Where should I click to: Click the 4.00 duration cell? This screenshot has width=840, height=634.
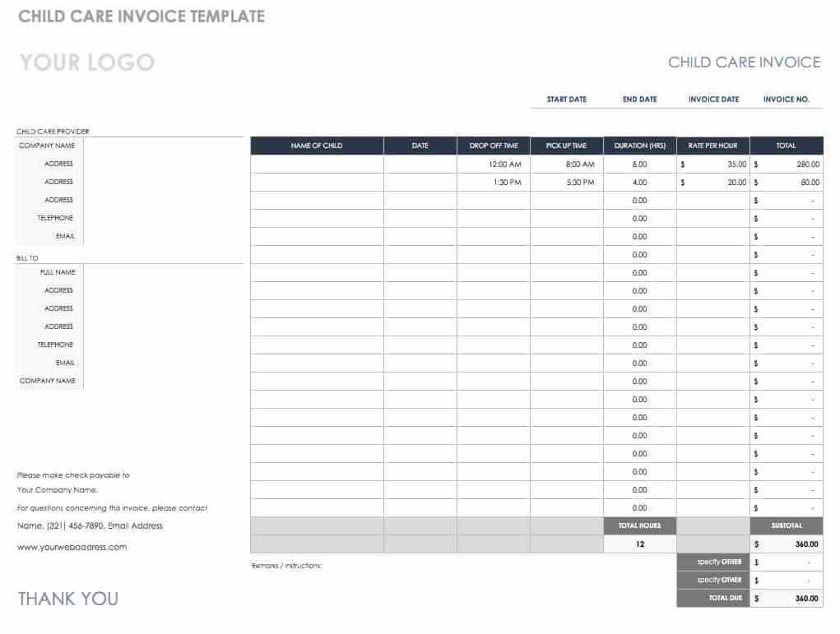click(639, 183)
